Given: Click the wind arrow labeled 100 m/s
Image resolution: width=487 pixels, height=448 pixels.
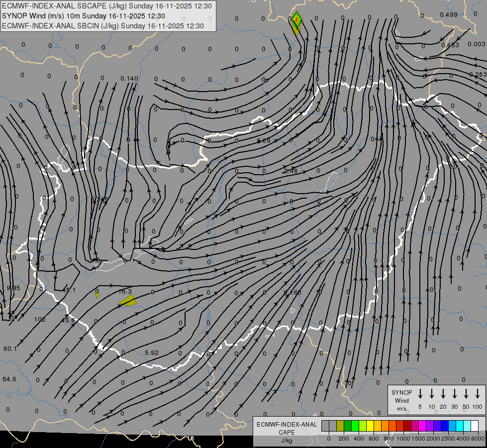Looking at the screenshot, I should (478, 394).
